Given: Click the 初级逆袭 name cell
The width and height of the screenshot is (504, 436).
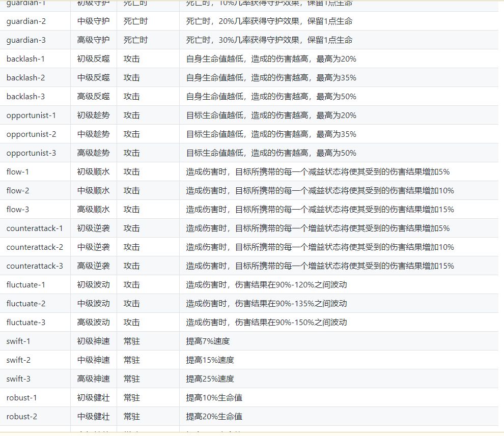Looking at the screenshot, I should (x=94, y=228).
